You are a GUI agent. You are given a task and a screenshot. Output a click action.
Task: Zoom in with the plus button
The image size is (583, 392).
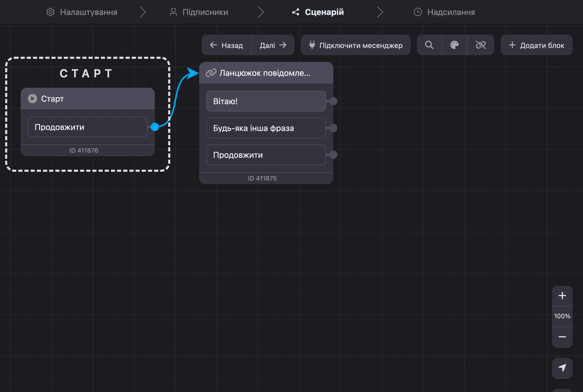[x=562, y=296]
